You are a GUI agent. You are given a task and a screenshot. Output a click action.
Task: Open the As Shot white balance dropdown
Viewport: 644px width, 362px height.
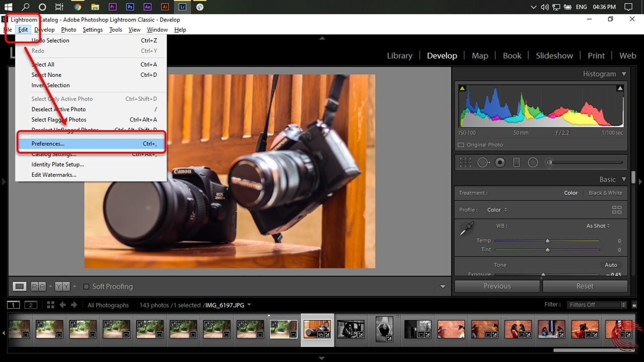click(598, 226)
